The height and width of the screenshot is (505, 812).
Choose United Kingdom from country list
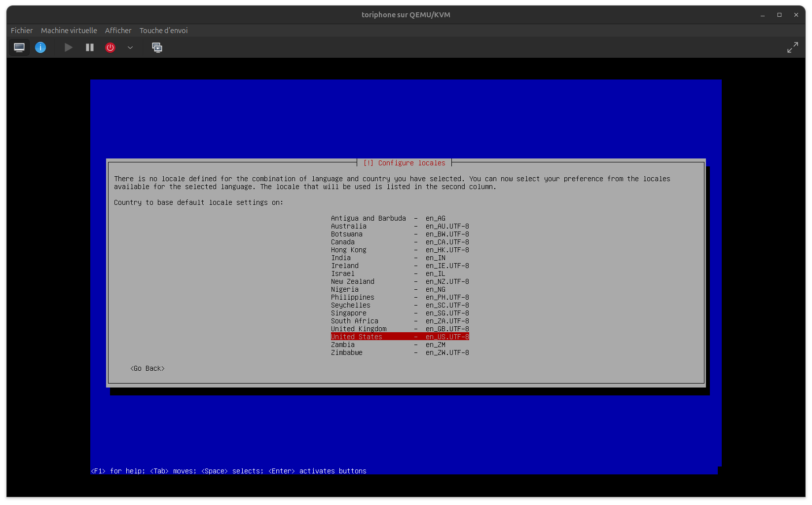tap(359, 329)
